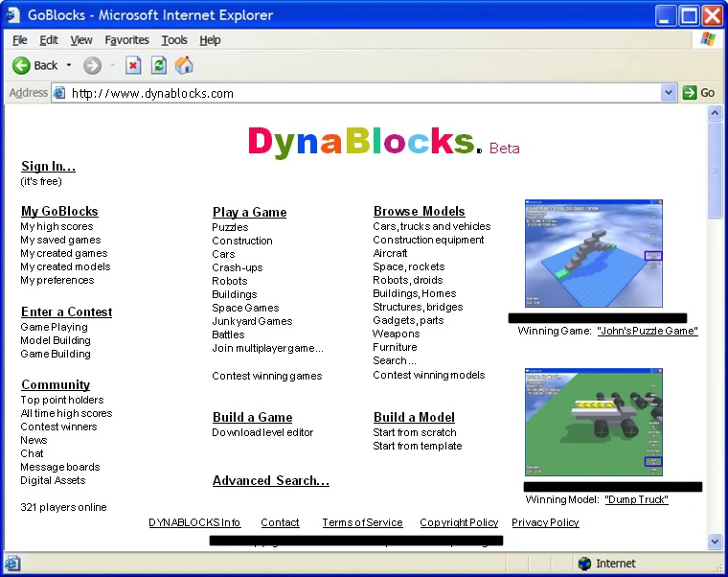The image size is (728, 577).
Task: Click "Top point holders"
Action: (61, 400)
